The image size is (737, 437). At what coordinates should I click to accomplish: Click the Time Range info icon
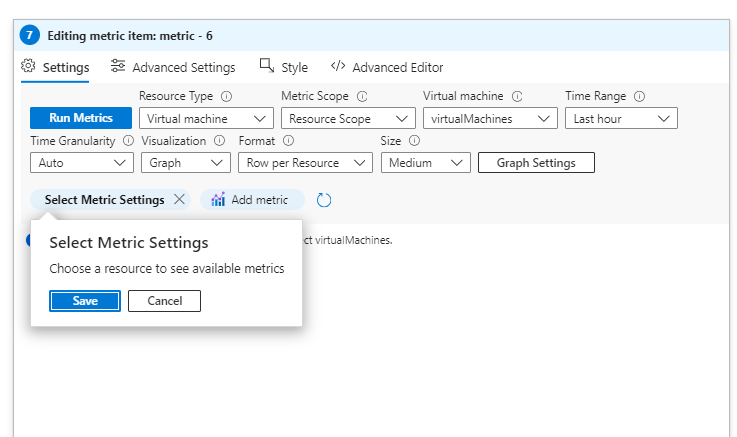click(639, 96)
